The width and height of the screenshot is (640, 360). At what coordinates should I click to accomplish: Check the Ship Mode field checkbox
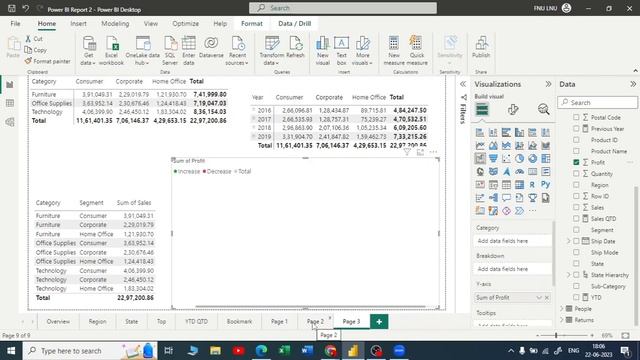(x=576, y=252)
